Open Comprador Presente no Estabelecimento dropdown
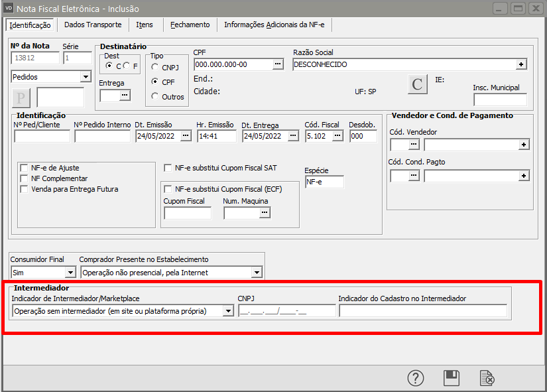The width and height of the screenshot is (547, 392). (257, 273)
